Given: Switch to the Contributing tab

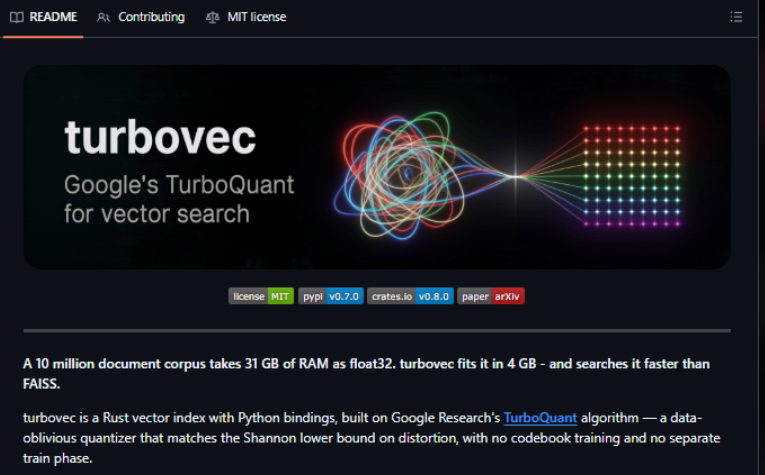Looking at the screenshot, I should click(x=141, y=17).
